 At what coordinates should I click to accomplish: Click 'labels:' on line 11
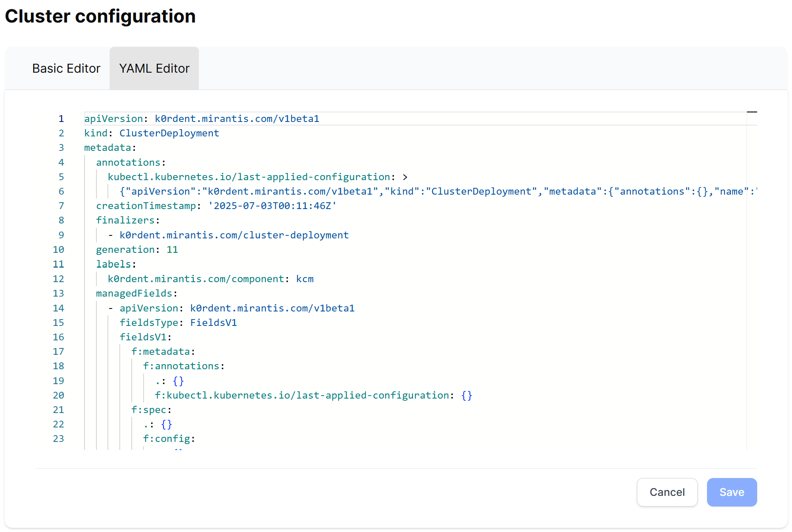[x=116, y=264]
